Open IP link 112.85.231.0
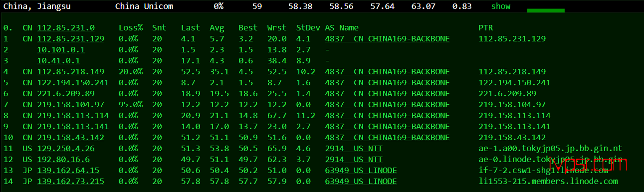Screen dimensions: 644x192 coord(66,28)
